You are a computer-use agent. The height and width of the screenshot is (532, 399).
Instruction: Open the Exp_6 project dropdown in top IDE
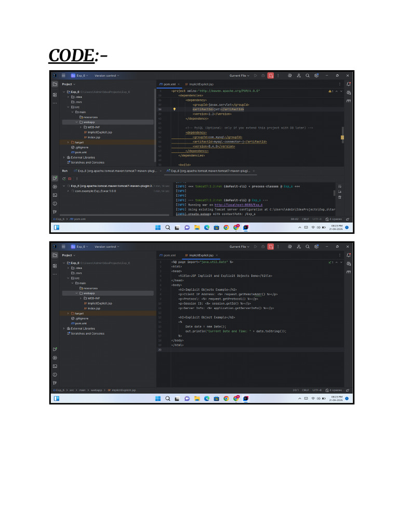pos(79,76)
